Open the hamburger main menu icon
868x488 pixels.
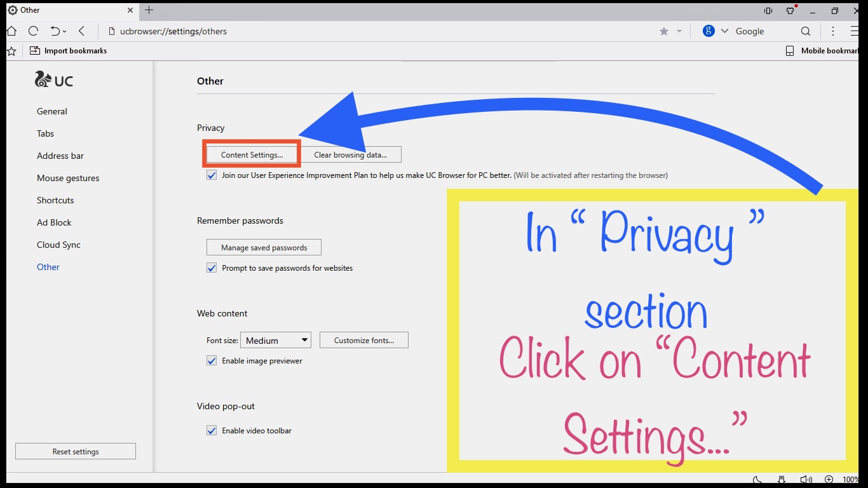(x=855, y=31)
